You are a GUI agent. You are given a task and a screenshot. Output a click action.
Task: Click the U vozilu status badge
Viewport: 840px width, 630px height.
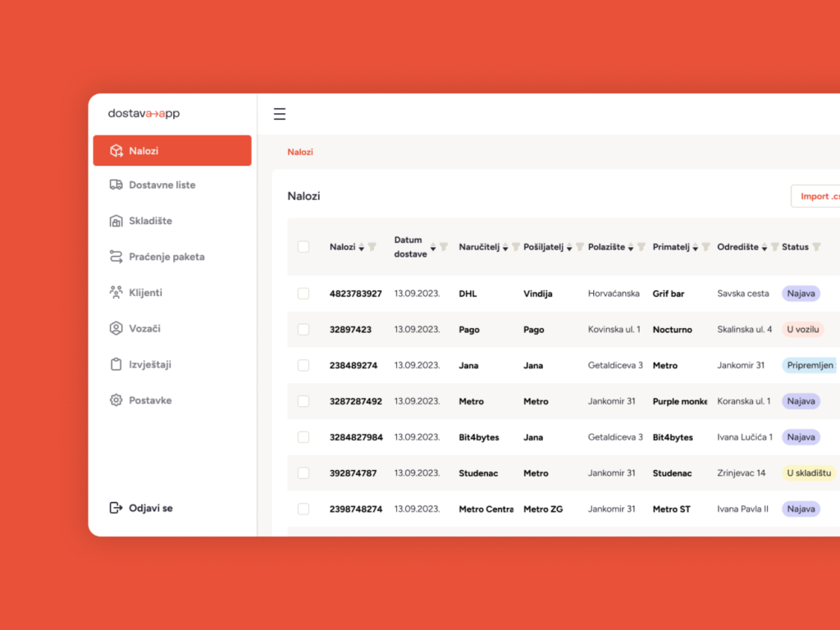click(802, 330)
